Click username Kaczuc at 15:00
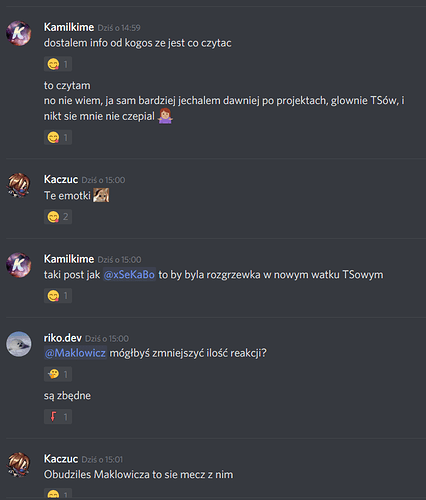 61,180
